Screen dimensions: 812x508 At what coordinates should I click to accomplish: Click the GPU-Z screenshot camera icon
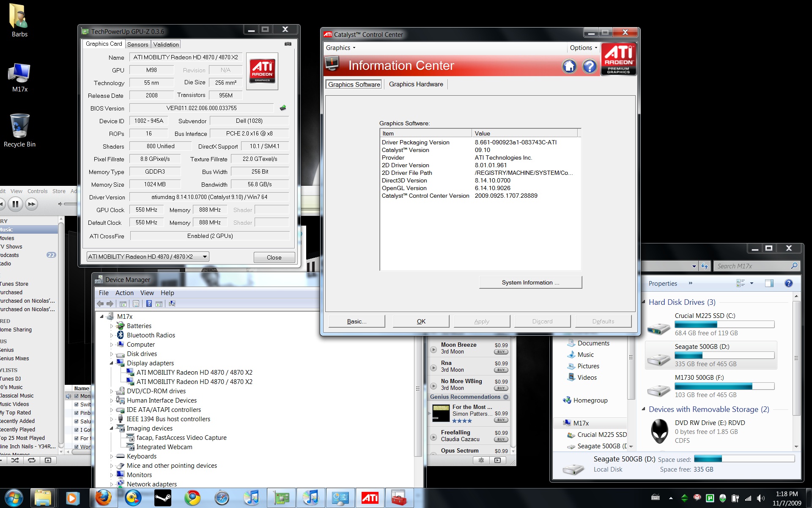click(x=288, y=44)
